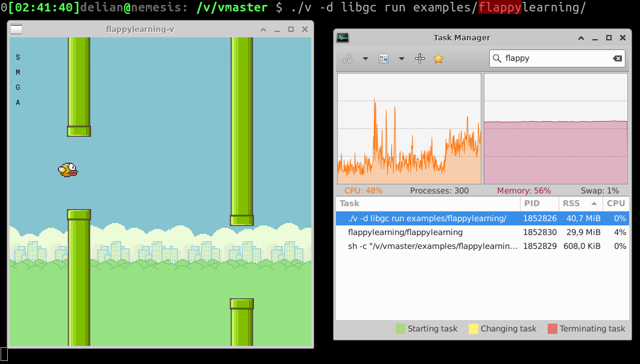The width and height of the screenshot is (640, 364).
Task: Click the red Terminating task legend swatch
Action: coord(553,328)
